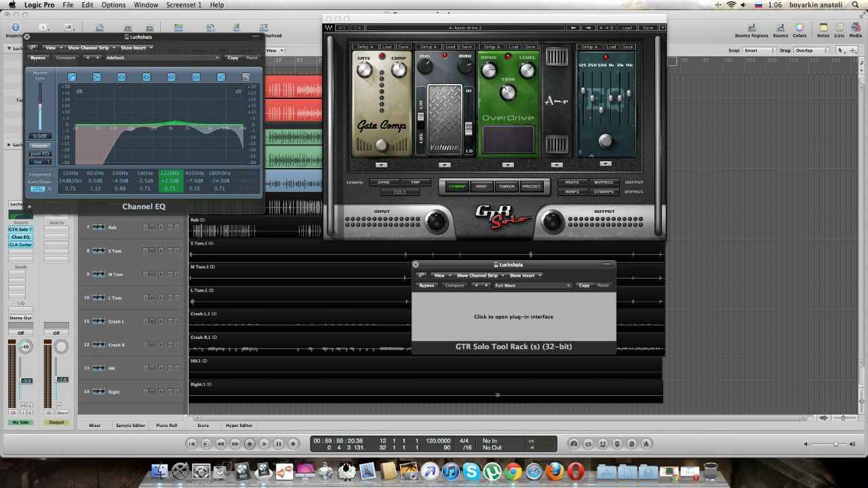Click the Tap tempo button

[x=415, y=182]
